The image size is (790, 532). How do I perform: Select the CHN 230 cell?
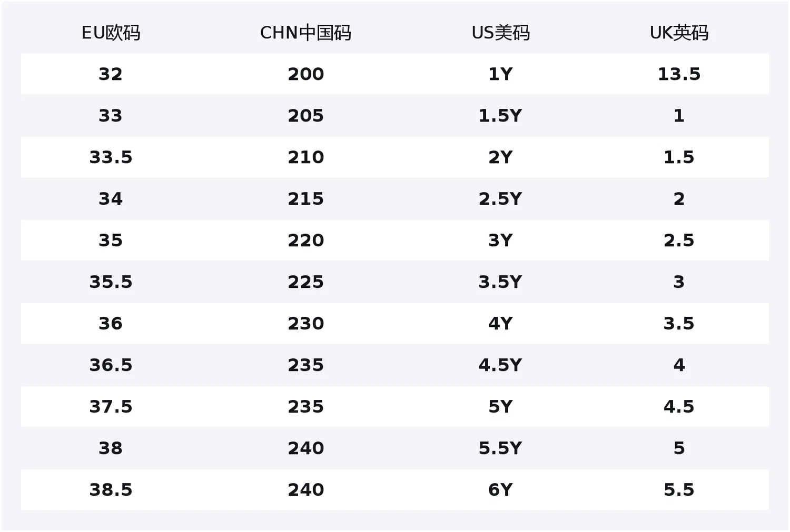305,324
